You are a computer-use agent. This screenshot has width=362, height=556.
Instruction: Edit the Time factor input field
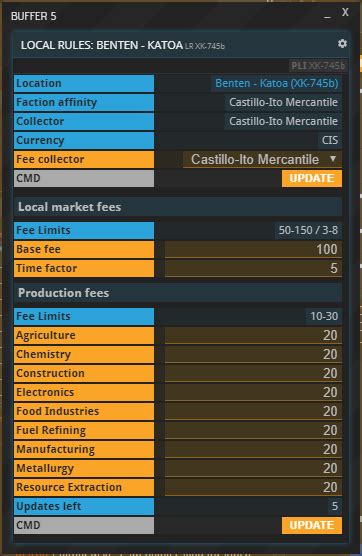pyautogui.click(x=253, y=268)
